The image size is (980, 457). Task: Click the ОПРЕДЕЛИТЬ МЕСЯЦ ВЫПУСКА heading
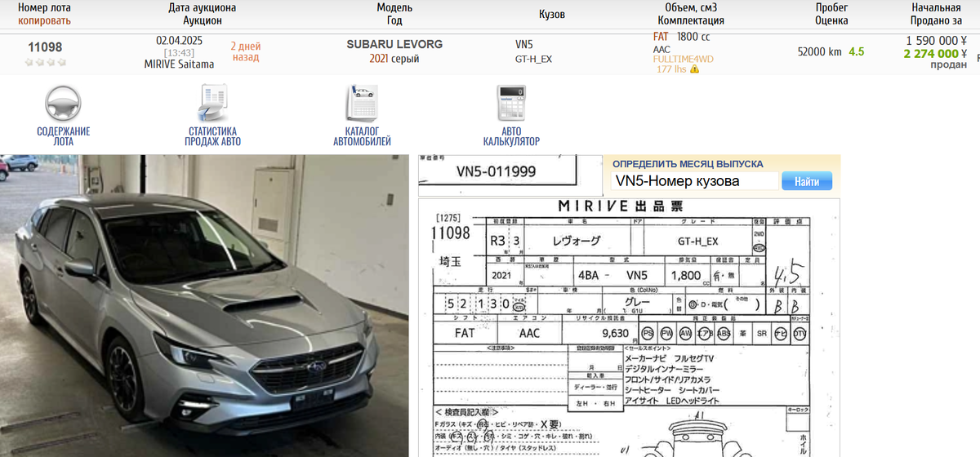[x=688, y=163]
